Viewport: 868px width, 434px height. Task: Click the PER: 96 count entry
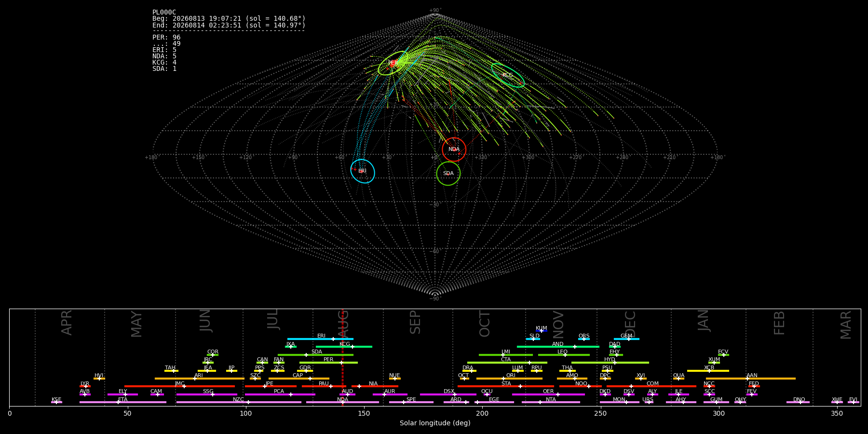pos(166,37)
